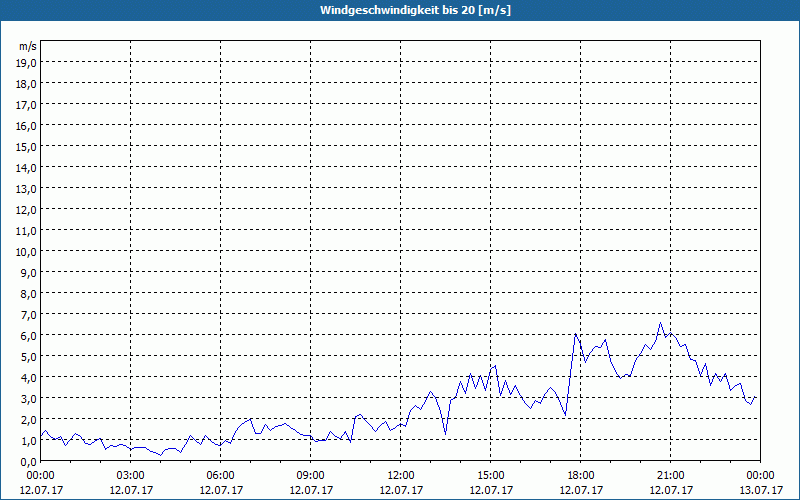Click the '12.07.17' date under 21:00

(671, 490)
